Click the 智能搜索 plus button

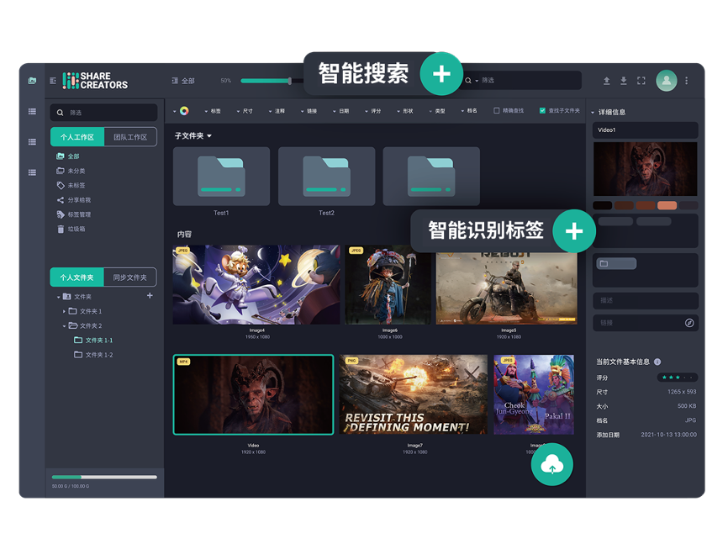pos(441,74)
